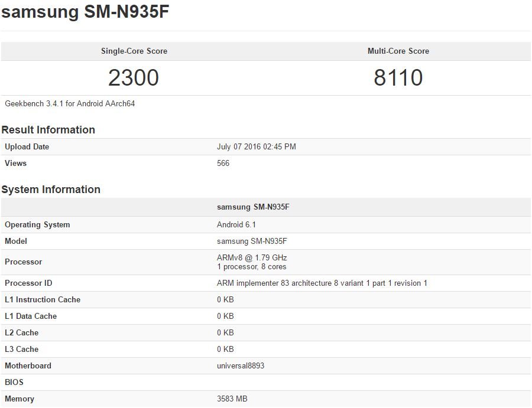Click the Android 6.1 operating system value

point(236,225)
